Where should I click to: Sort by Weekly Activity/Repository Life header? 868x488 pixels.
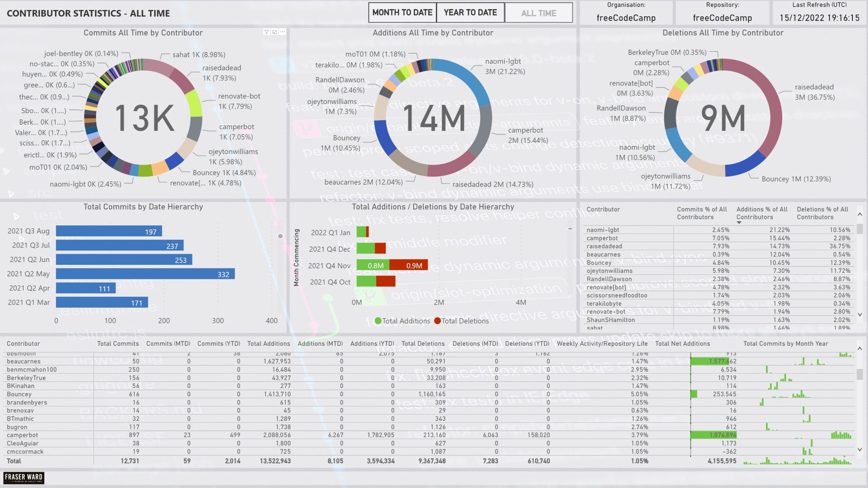[x=602, y=343]
